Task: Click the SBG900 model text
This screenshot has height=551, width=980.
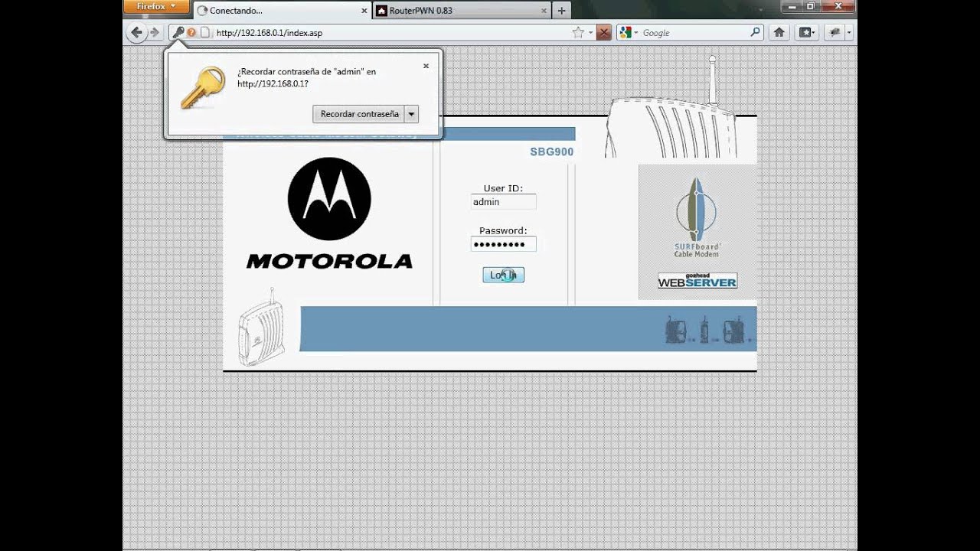Action: (551, 152)
